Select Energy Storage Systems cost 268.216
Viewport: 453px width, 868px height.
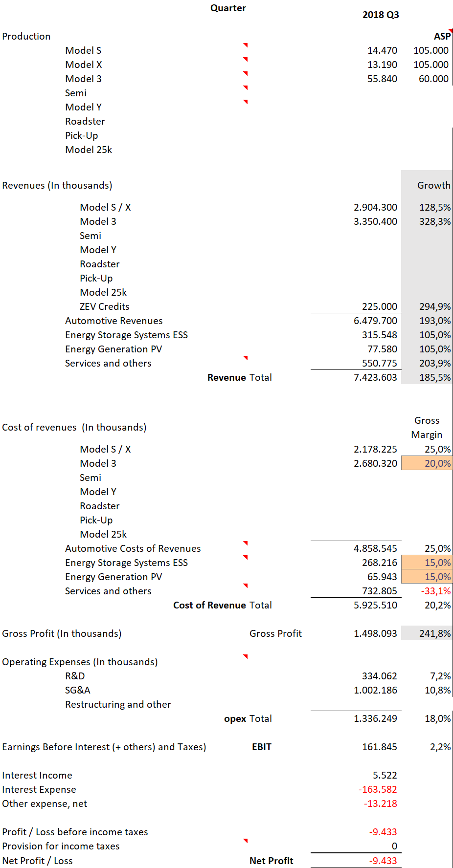coord(380,563)
